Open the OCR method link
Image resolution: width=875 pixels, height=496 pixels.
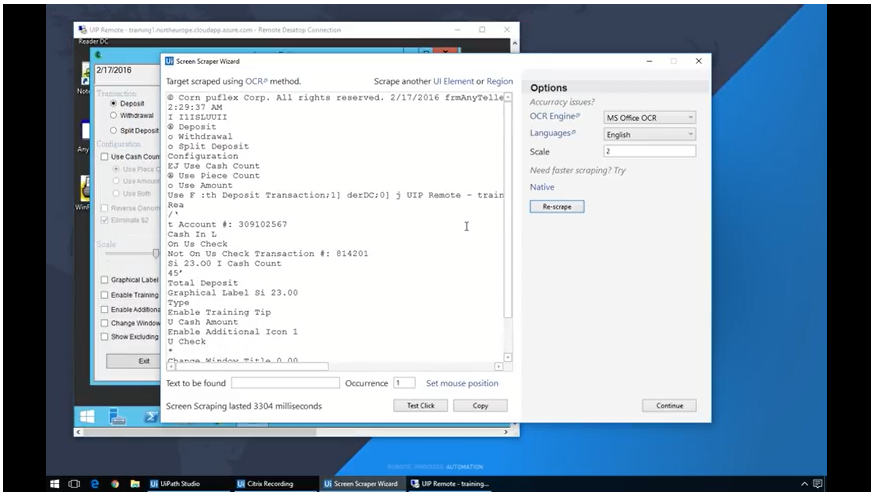tap(256, 81)
